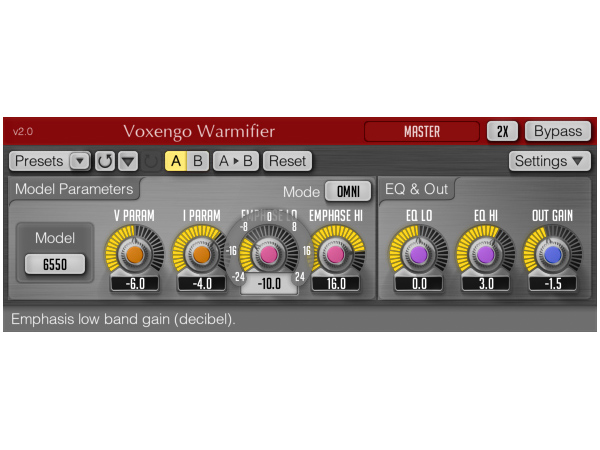Screen dimensions: 600x450
Task: Click the EMPHASE HI label
Action: (x=336, y=216)
